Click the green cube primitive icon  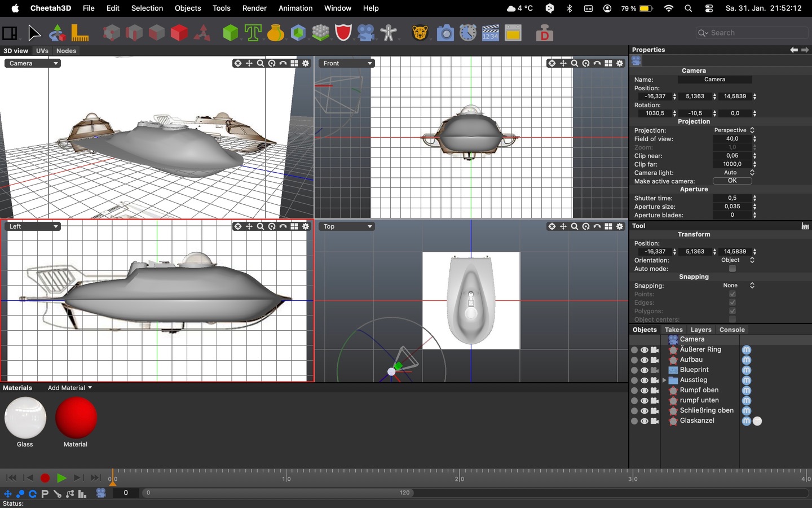230,33
